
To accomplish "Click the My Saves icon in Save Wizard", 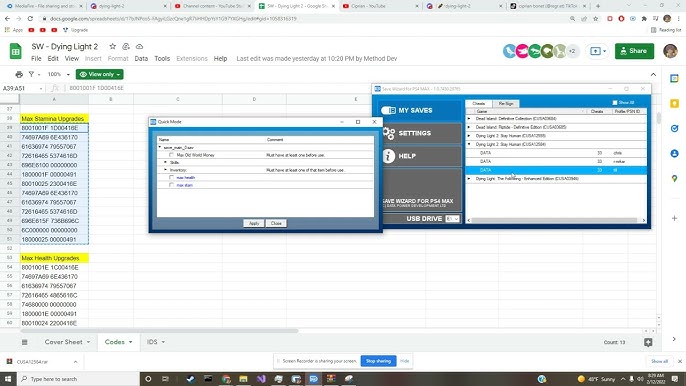I will coord(388,110).
